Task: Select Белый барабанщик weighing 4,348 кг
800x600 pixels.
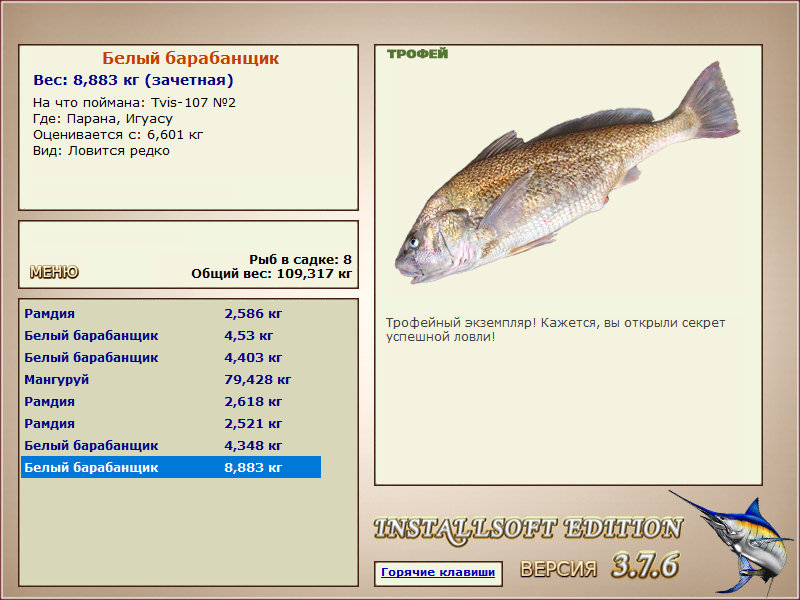Action: 171,445
